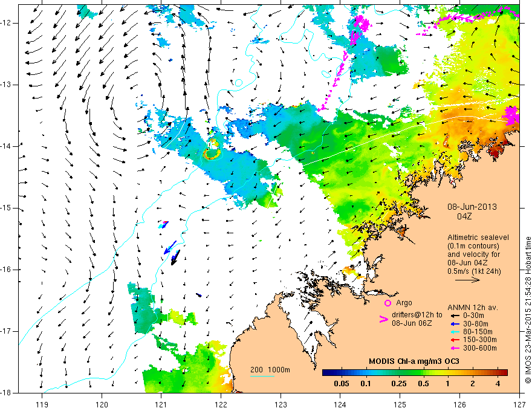Click longitude axis label 127

[x=519, y=404]
